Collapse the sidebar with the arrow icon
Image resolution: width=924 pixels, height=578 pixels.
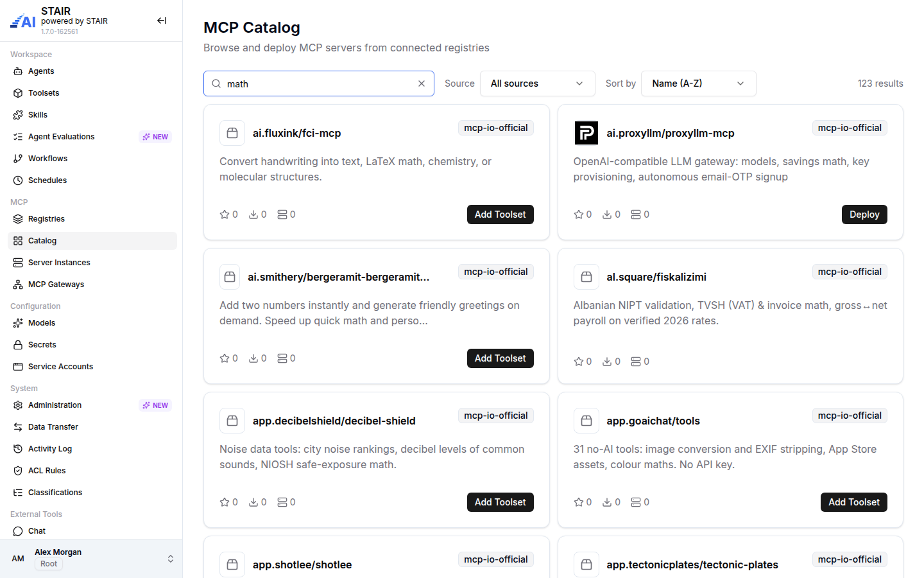click(x=162, y=21)
